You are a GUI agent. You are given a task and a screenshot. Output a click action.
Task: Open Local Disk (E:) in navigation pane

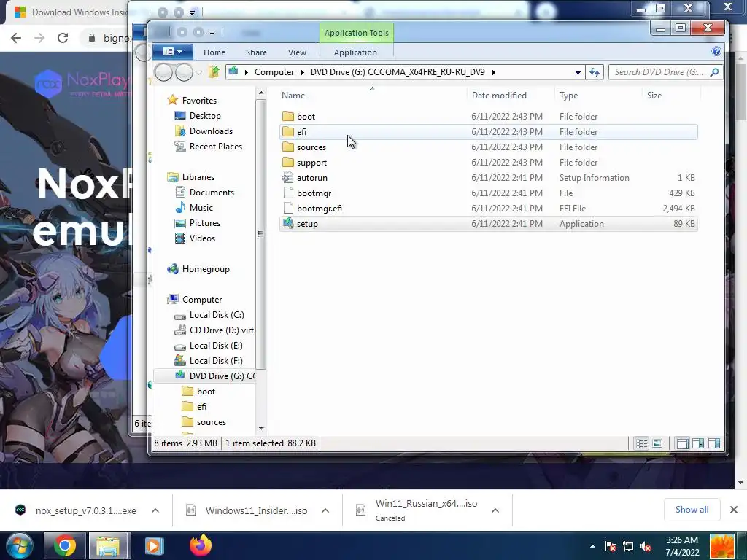pos(216,345)
